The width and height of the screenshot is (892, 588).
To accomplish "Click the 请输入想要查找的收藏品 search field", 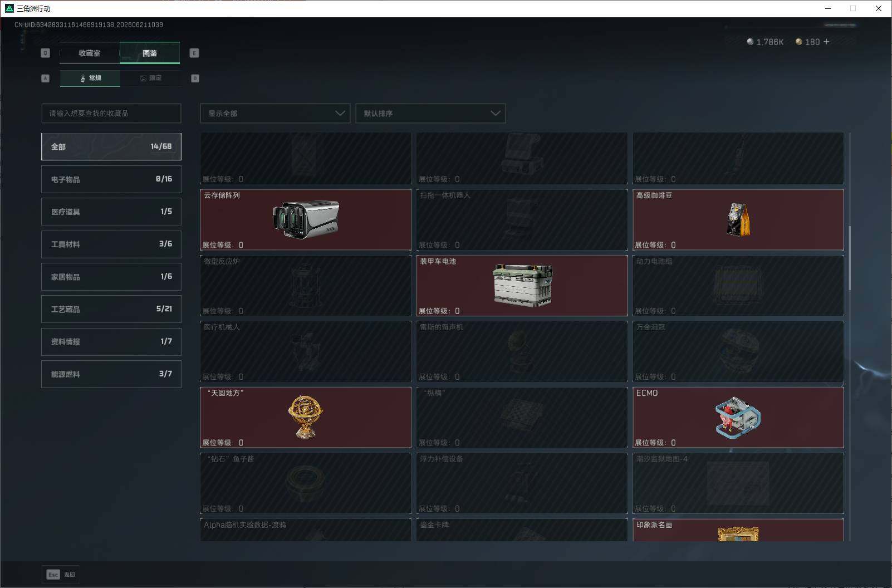I will point(111,113).
